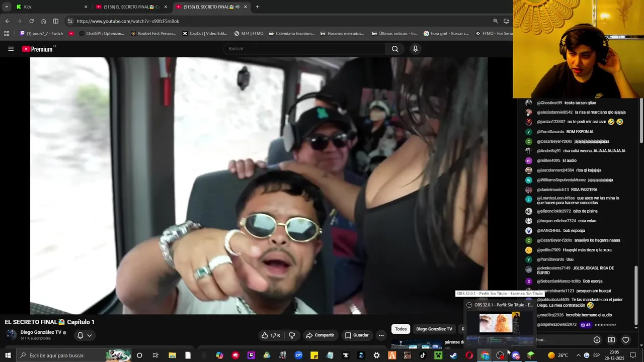The height and width of the screenshot is (362, 644).
Task: Open a new browser tab
Action: [x=258, y=7]
